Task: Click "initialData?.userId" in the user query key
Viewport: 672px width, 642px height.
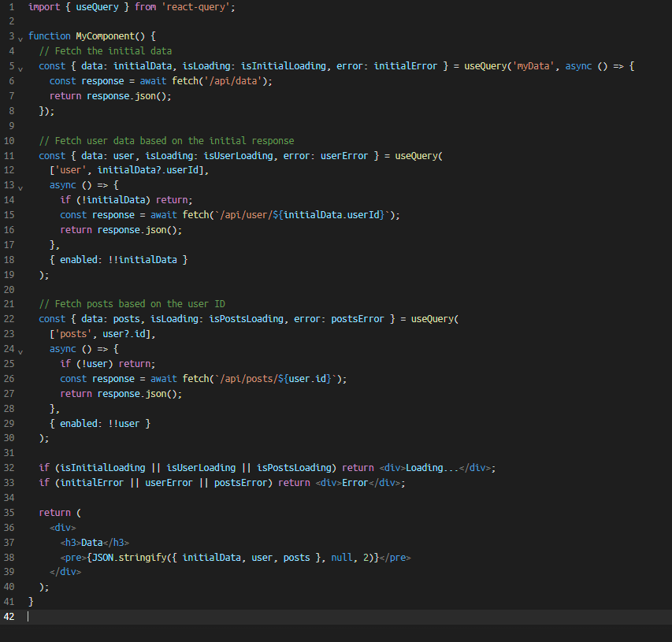Action: point(148,170)
